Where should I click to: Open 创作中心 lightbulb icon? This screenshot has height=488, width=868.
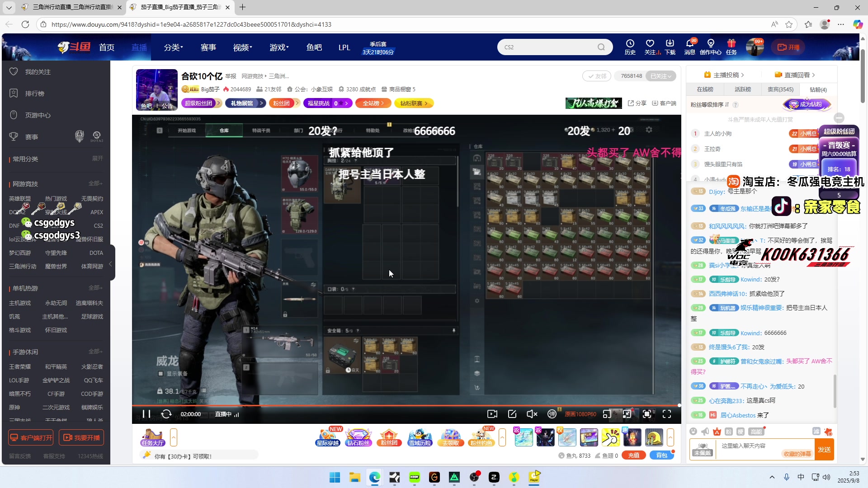pos(711,47)
